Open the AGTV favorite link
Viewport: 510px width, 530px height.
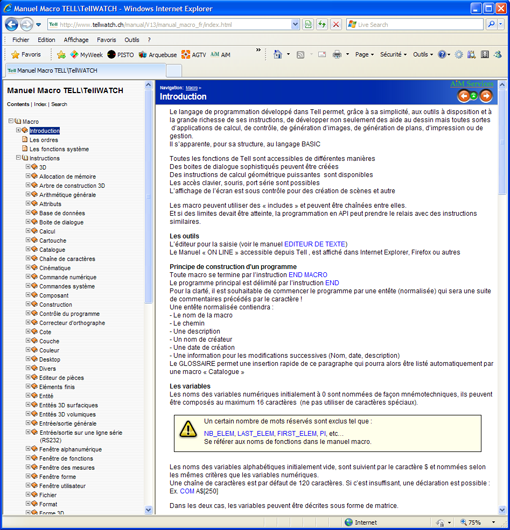click(194, 54)
